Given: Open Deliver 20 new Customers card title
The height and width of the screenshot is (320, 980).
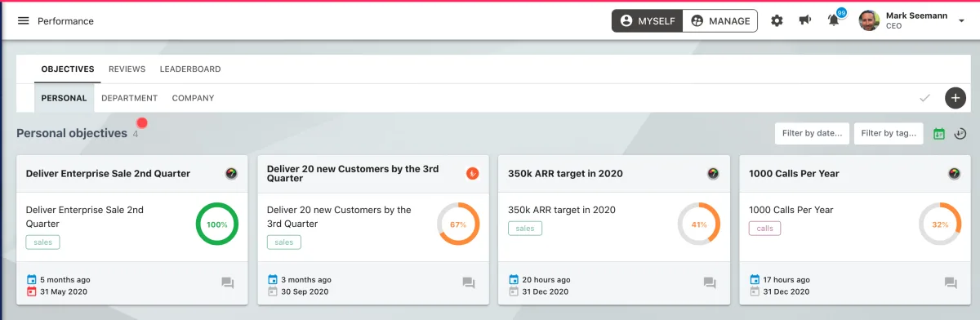Looking at the screenshot, I should point(353,173).
